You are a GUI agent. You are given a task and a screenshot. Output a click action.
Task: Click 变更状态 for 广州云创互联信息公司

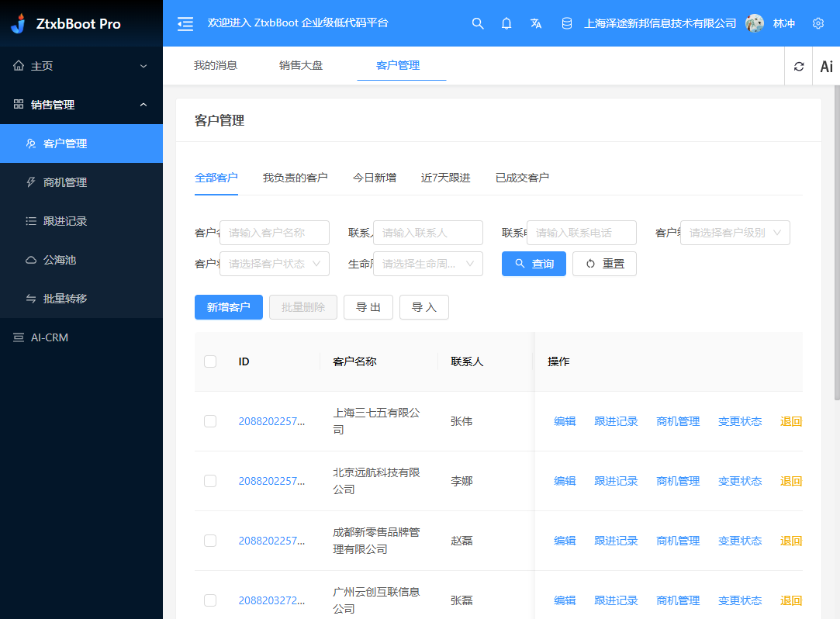740,600
